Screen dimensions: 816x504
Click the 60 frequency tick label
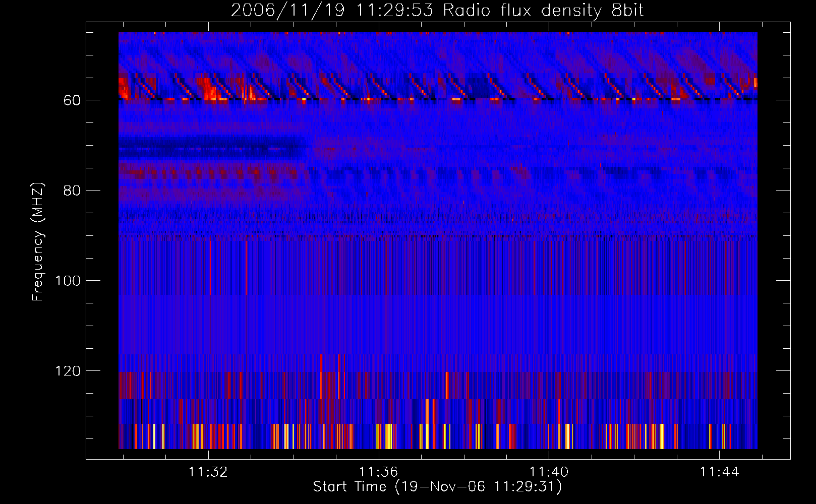(x=72, y=100)
